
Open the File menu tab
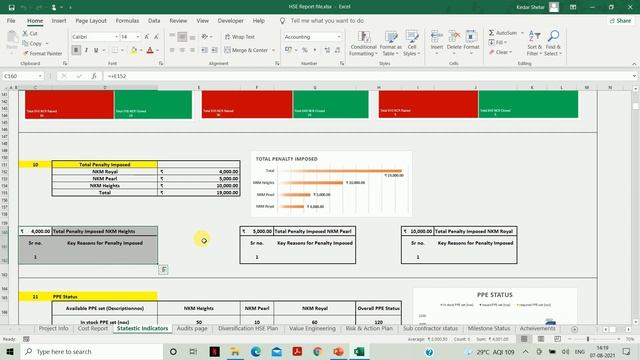tap(11, 20)
